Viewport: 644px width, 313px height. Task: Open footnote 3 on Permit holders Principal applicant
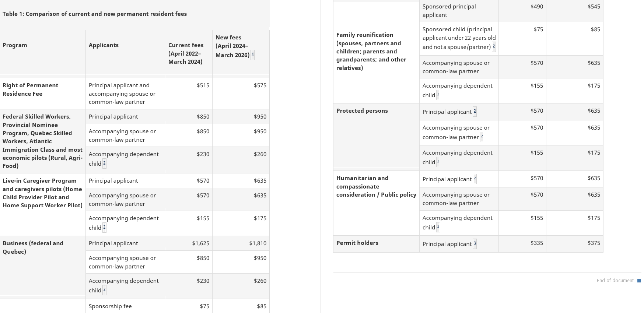click(475, 243)
